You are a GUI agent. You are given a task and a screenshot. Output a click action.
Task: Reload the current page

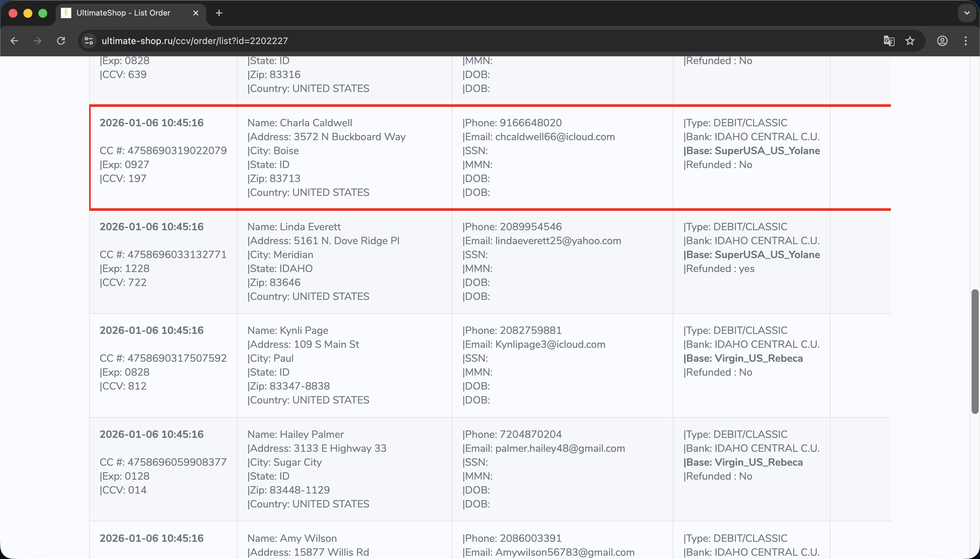pos(61,41)
